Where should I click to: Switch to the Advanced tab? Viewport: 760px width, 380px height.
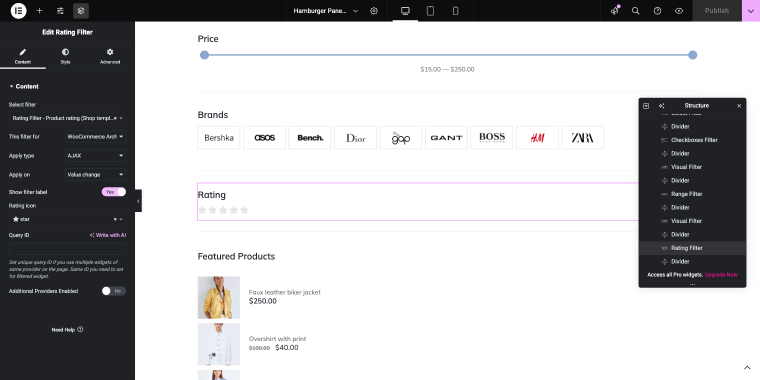[x=110, y=56]
